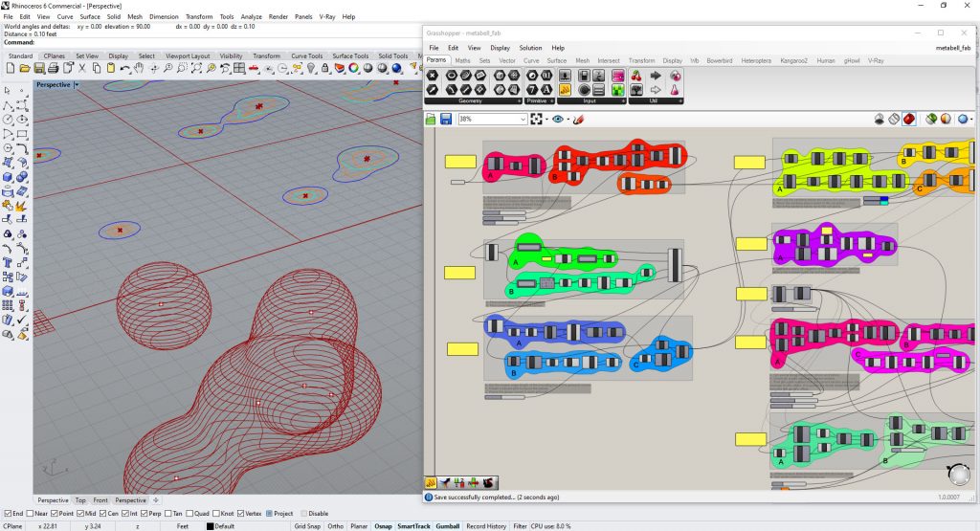Click the black Default layer color swatch
Viewport: 980px width, 531px height.
point(210,526)
